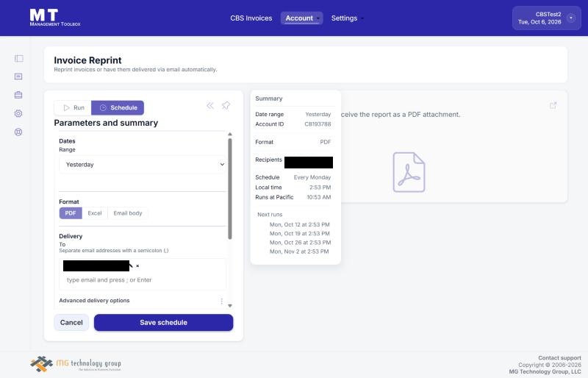Switch to the Schedule tab
This screenshot has width=588, height=378.
pyautogui.click(x=118, y=107)
